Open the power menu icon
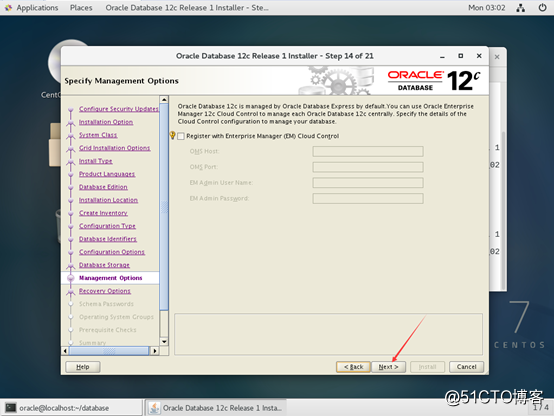Screen dimensions: 554x416 tap(542, 7)
